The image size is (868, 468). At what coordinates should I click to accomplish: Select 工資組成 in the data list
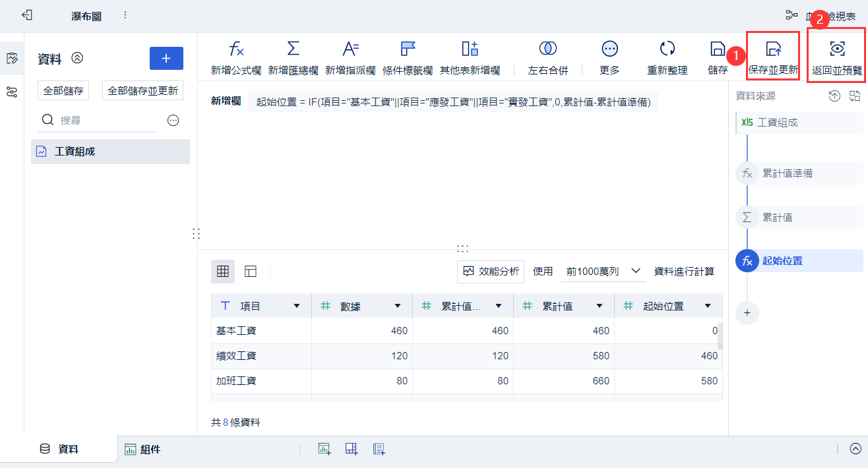(110, 151)
